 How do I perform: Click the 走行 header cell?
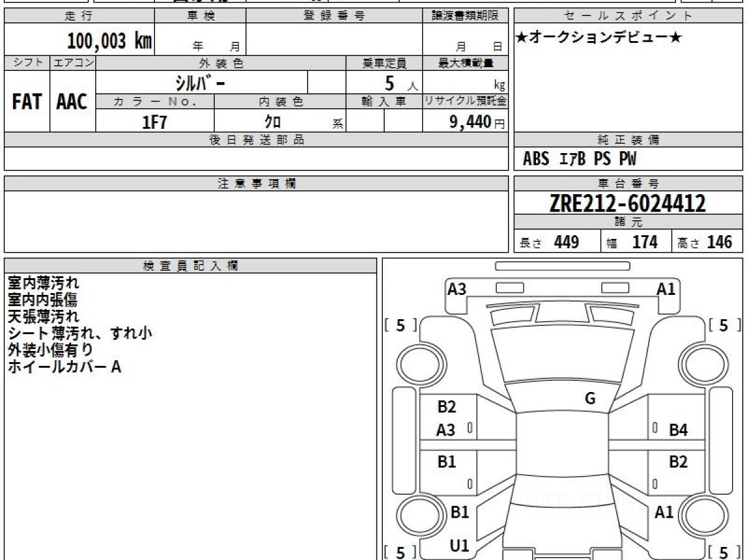78,16
